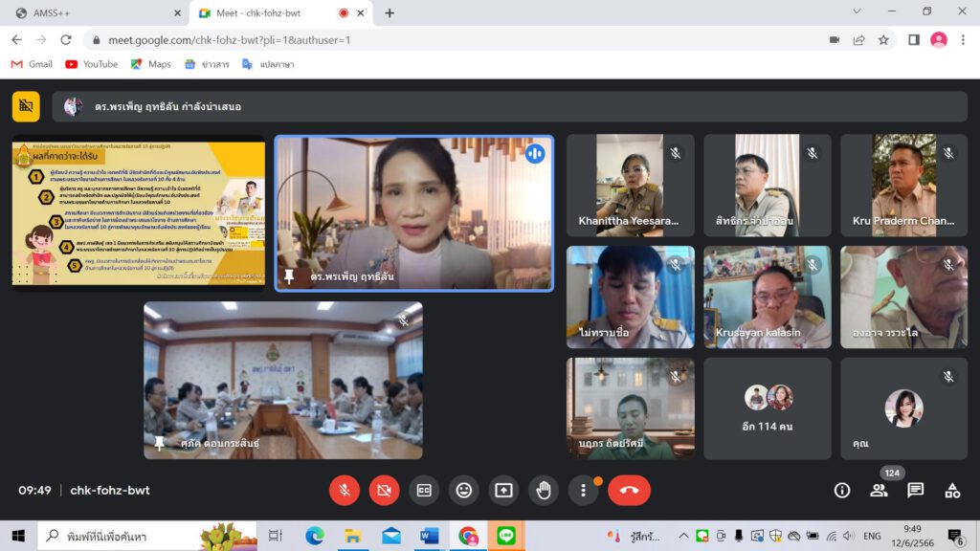Open the LINE app from taskbar
Screen dimensions: 980x551
click(x=506, y=536)
